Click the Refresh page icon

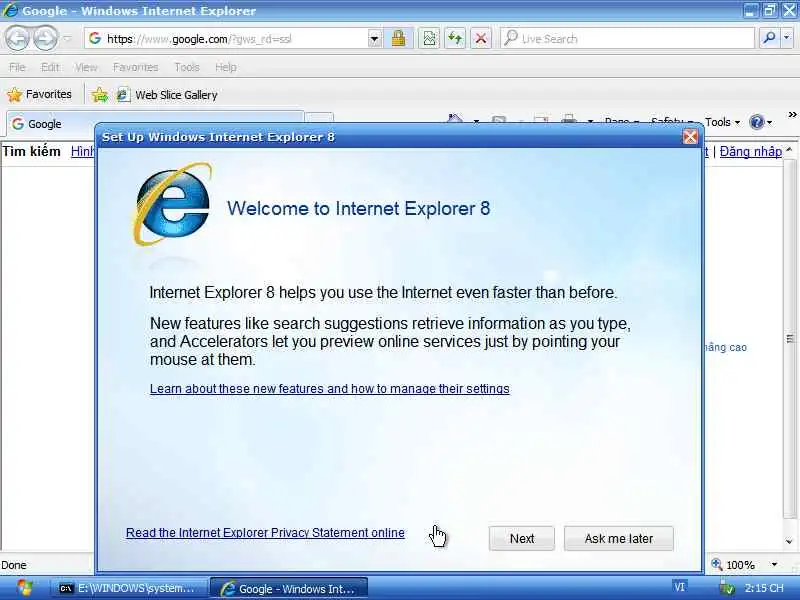pyautogui.click(x=455, y=38)
